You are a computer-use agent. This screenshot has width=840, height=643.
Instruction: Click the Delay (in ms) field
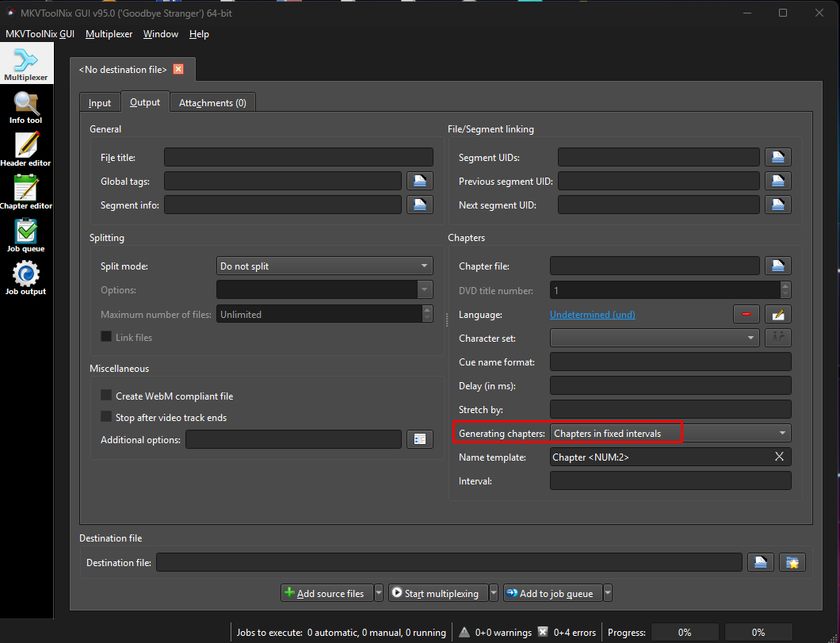(670, 386)
